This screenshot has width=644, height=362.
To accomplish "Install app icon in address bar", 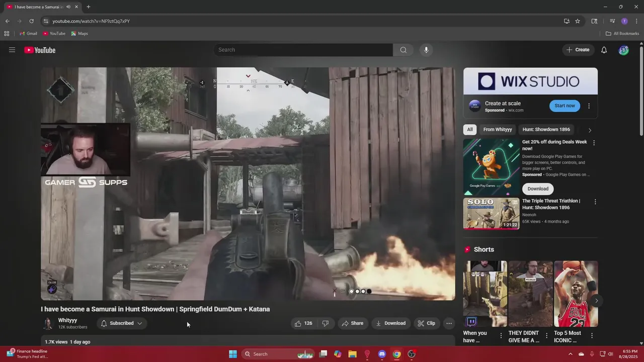I will 567,21.
